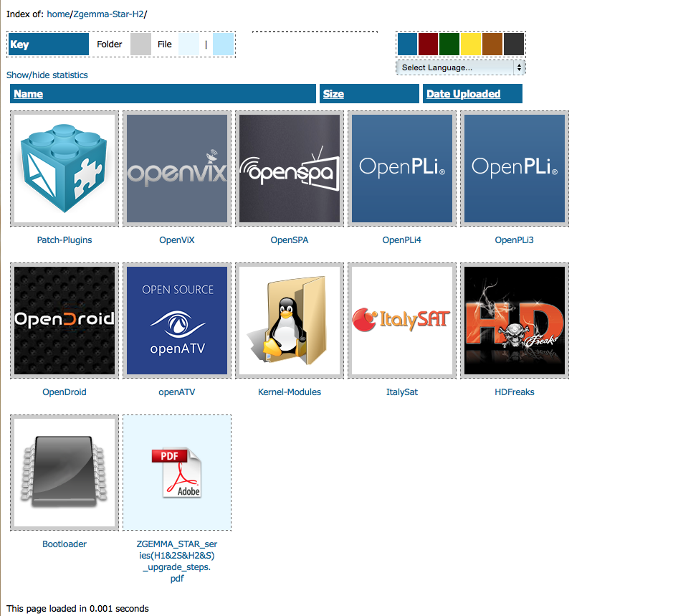Open the OpenViX folder thumbnail
Image resolution: width=673 pixels, height=616 pixels.
pos(177,169)
